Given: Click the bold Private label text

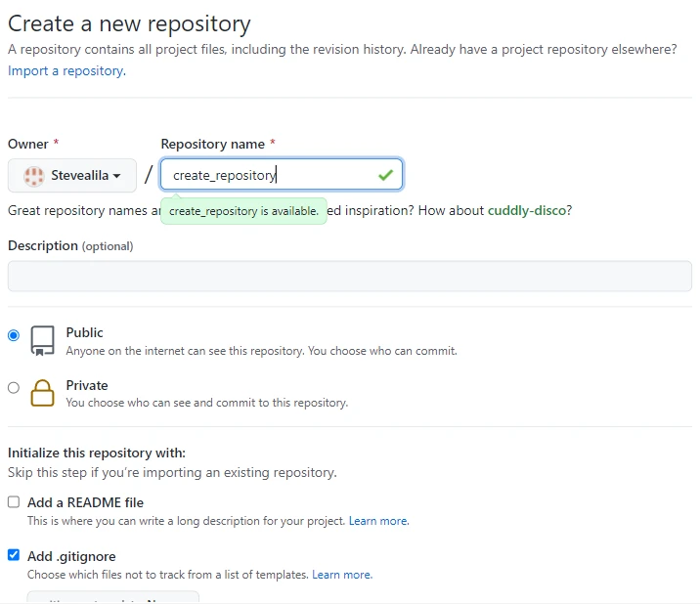Looking at the screenshot, I should (x=87, y=385).
